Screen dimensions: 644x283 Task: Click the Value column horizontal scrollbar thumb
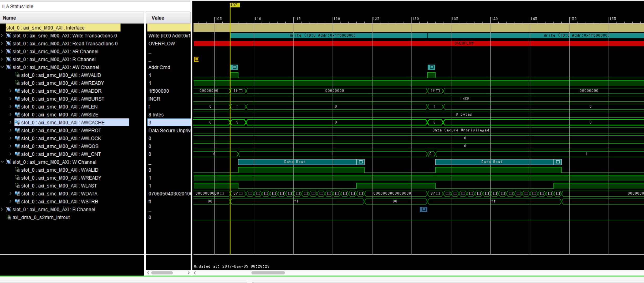(x=162, y=273)
